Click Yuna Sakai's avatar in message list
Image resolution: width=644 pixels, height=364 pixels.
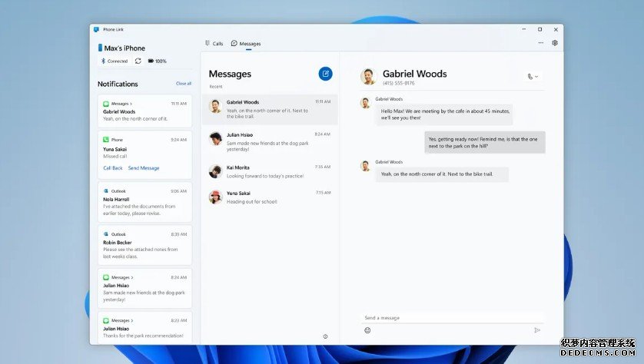click(x=215, y=197)
